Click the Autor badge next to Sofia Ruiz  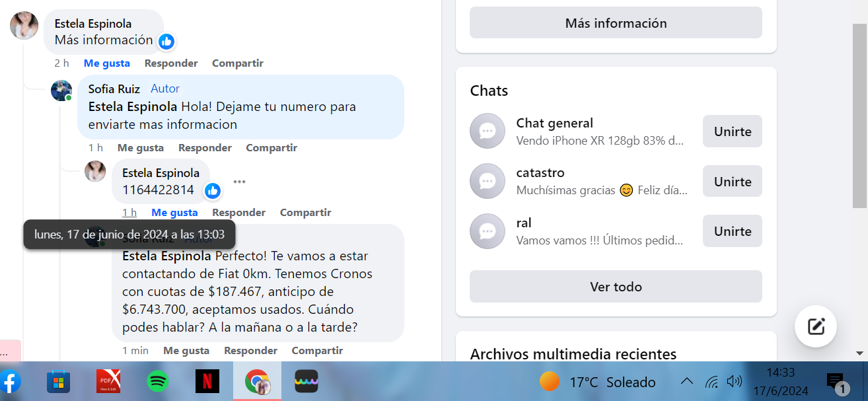pyautogui.click(x=165, y=89)
